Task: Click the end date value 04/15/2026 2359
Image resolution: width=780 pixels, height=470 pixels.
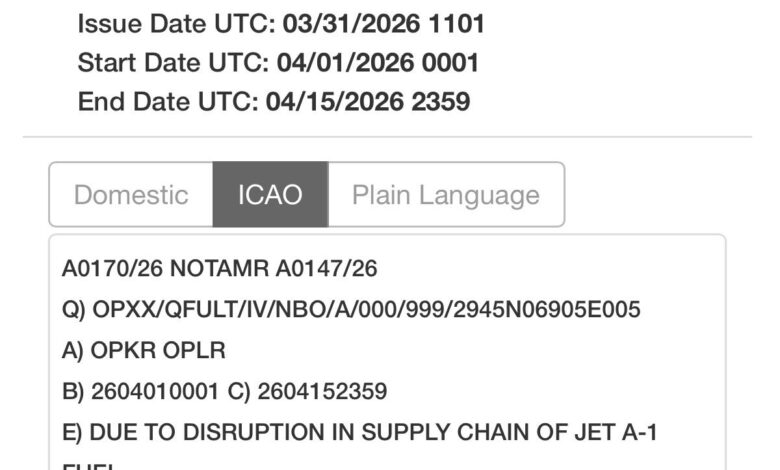Action: pyautogui.click(x=368, y=102)
